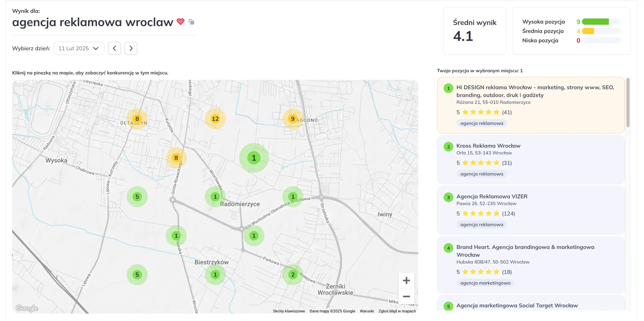Select green pin 1 above Biestrzyków

pos(176,236)
